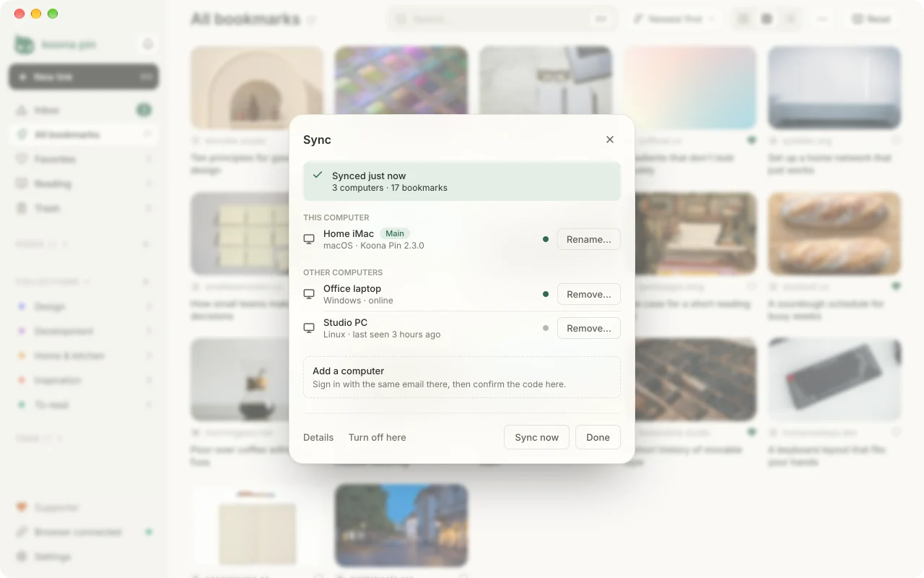Image resolution: width=924 pixels, height=578 pixels.
Task: Click the monitor icon beside Home iMac
Action: (x=309, y=239)
